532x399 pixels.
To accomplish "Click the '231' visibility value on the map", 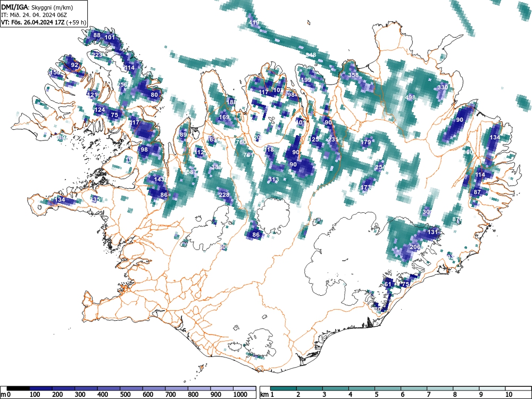I will point(333,139).
